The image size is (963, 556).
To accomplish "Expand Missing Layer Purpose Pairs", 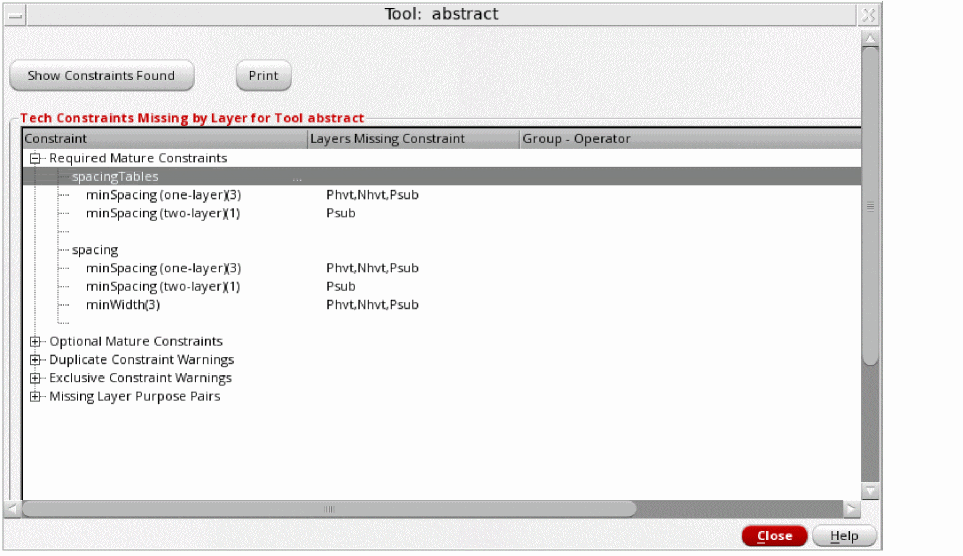I will pyautogui.click(x=35, y=397).
